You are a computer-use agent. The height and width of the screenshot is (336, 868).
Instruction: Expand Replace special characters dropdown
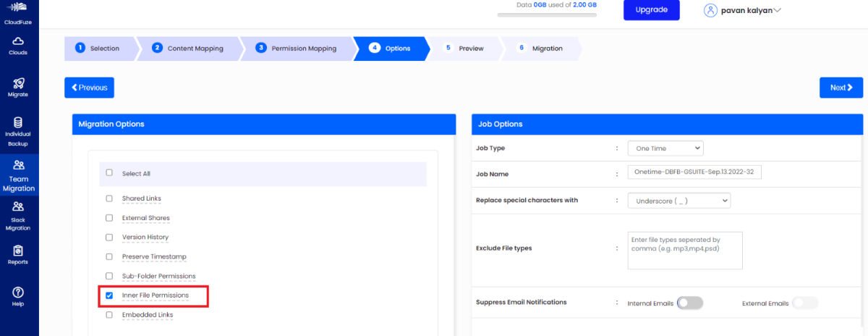click(678, 200)
